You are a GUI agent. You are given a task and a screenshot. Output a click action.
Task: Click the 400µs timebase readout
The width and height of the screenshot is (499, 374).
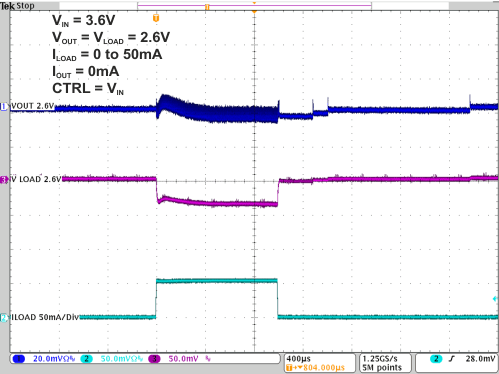click(x=299, y=359)
